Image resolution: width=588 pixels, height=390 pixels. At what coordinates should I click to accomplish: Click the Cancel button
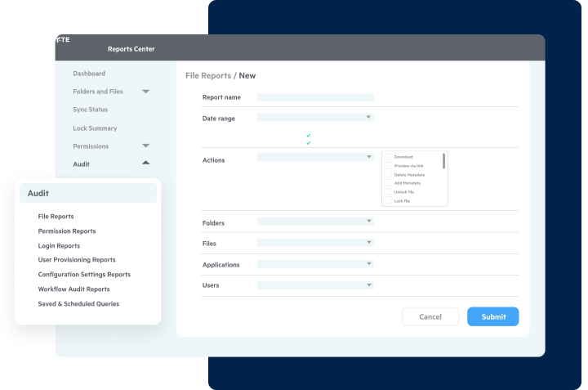[x=430, y=316]
